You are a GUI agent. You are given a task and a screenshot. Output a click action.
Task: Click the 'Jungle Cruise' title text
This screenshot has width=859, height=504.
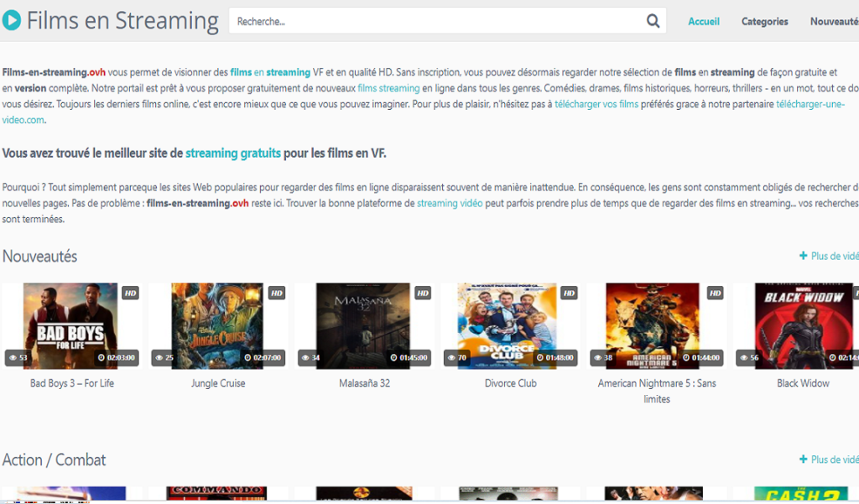pyautogui.click(x=218, y=383)
